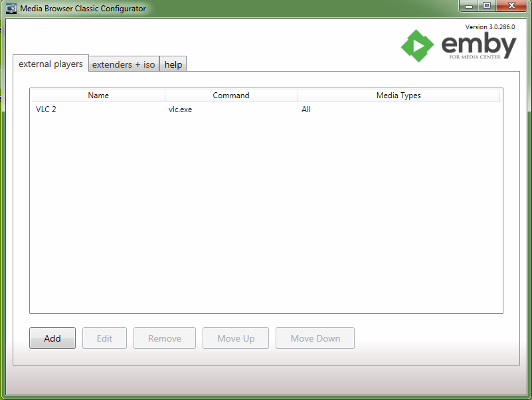Select the external players tab
Image resolution: width=532 pixels, height=400 pixels.
[x=50, y=63]
